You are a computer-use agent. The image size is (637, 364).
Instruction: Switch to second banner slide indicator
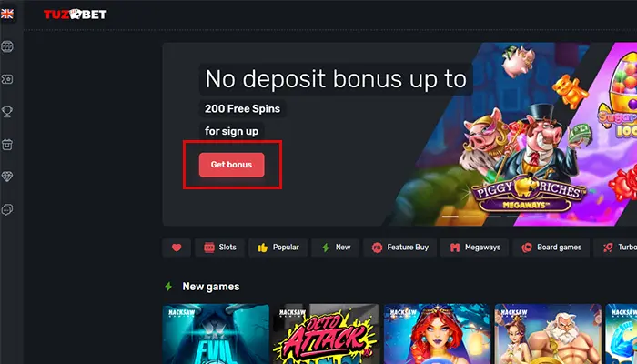[471, 217]
